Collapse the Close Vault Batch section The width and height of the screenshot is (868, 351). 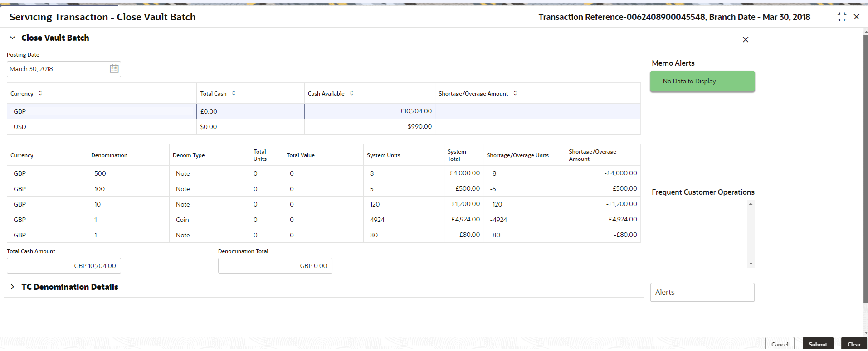coord(13,38)
